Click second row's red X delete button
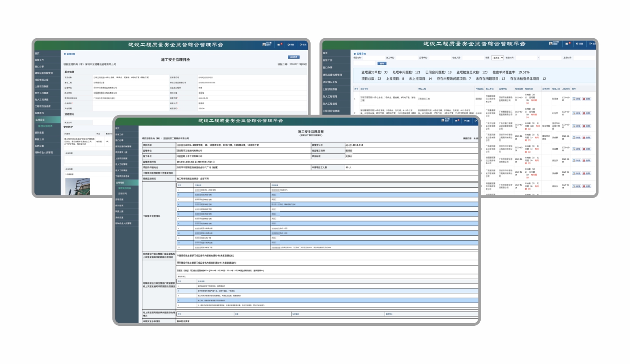This screenshot has width=630, height=364. click(586, 113)
